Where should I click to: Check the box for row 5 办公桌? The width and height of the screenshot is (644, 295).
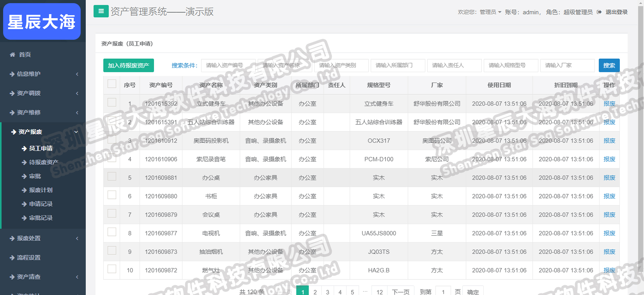pos(112,177)
